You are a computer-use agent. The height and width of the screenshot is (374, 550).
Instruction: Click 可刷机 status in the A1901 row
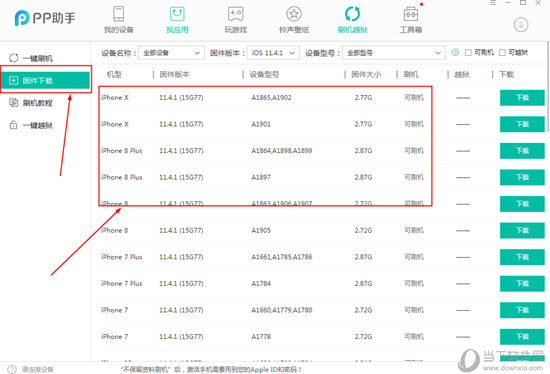(414, 124)
